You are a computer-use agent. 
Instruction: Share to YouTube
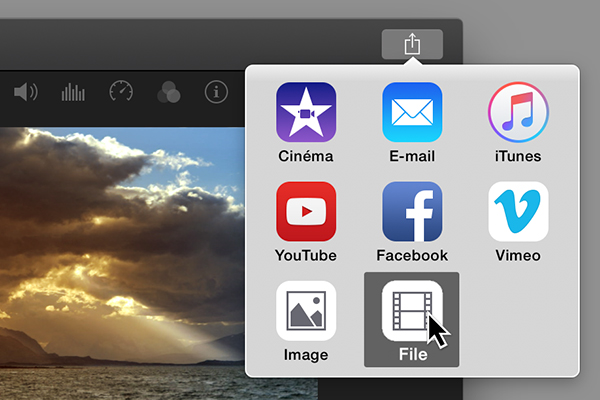[x=306, y=222]
